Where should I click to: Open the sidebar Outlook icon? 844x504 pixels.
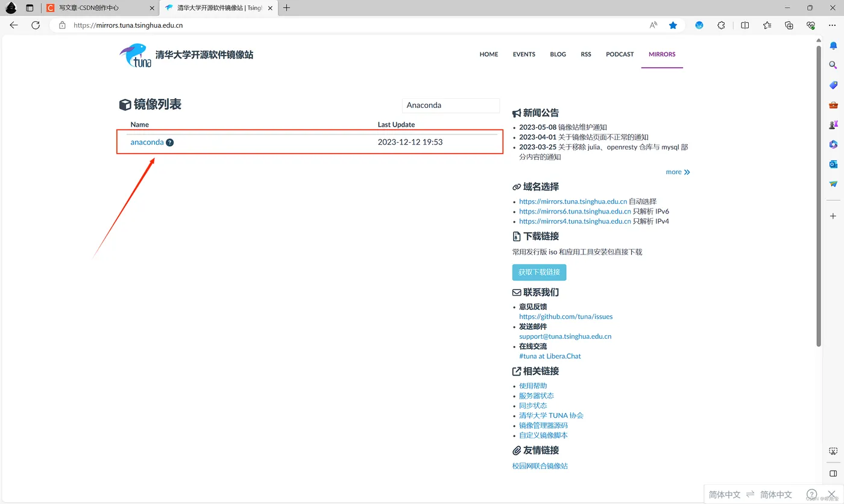pos(833,164)
